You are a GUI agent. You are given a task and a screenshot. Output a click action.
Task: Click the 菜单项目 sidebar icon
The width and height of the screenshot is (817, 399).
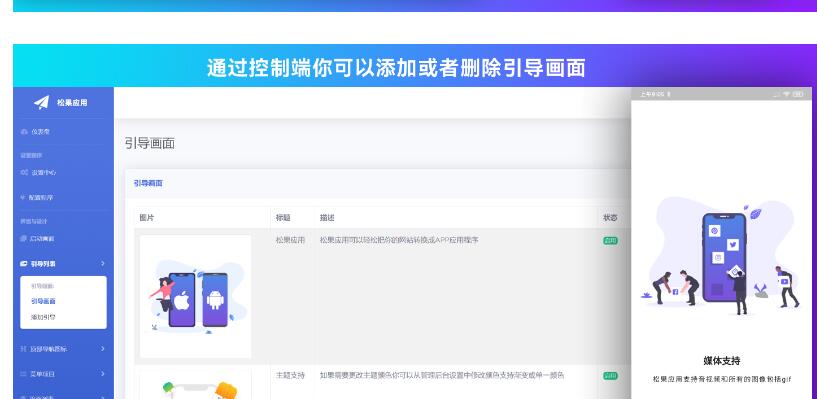23,374
